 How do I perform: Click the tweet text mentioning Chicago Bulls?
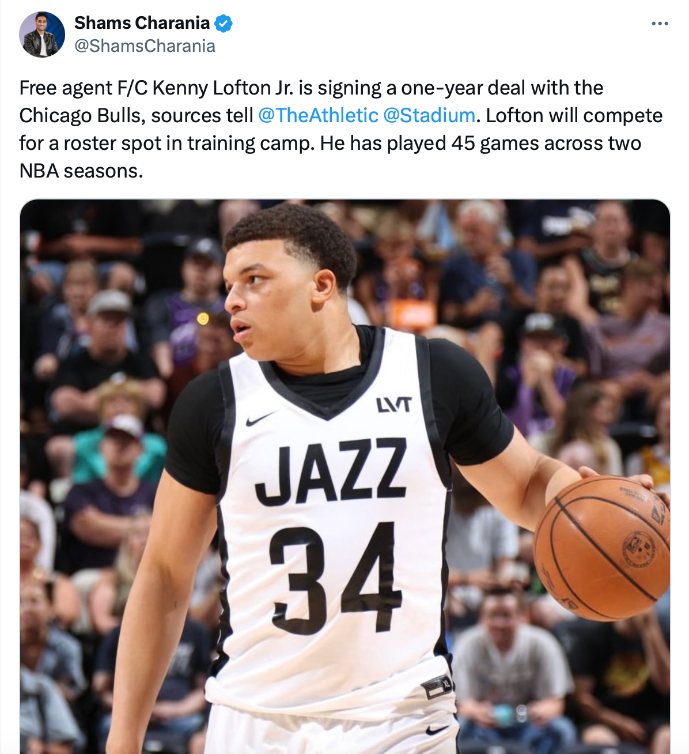coord(340,129)
